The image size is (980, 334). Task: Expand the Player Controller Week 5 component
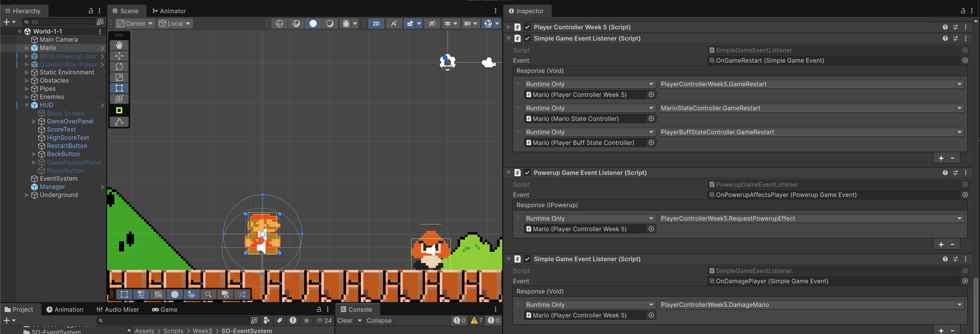pos(508,27)
